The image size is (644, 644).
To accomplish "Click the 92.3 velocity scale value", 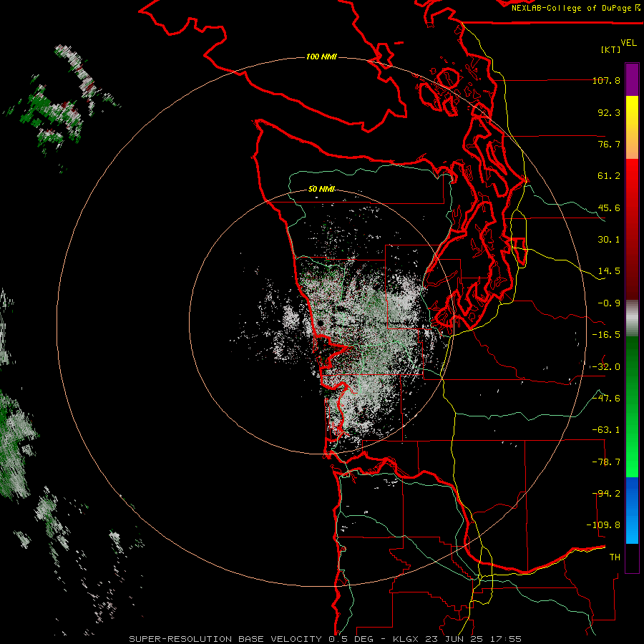I will coord(609,112).
